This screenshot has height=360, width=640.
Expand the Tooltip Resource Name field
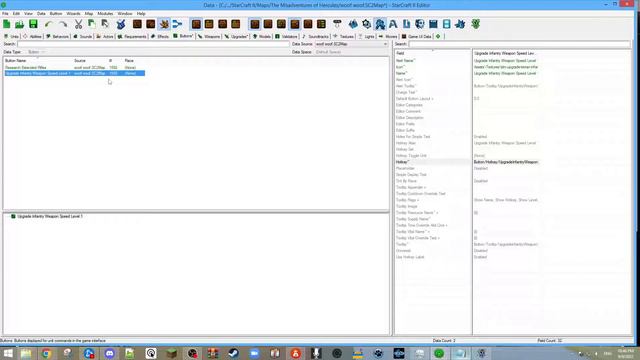coord(417,213)
